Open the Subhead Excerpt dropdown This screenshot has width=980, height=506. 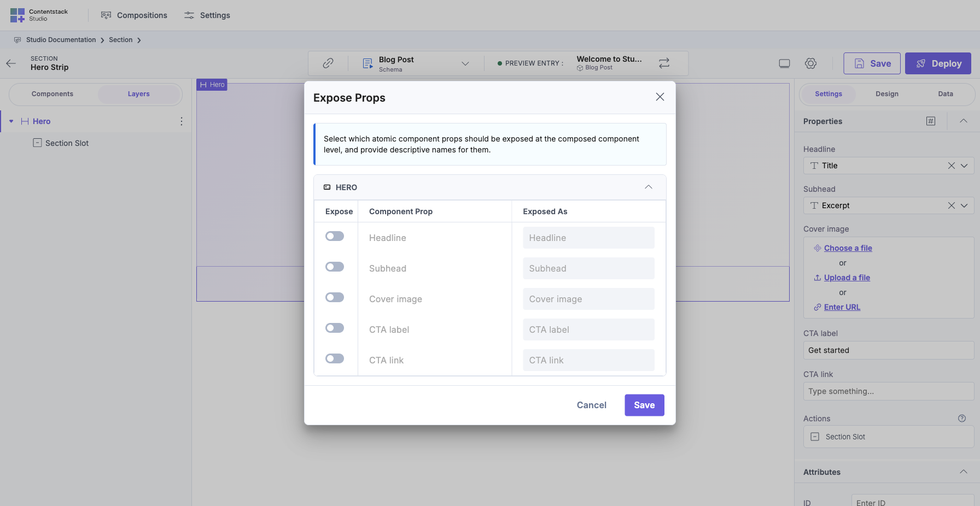[965, 205]
